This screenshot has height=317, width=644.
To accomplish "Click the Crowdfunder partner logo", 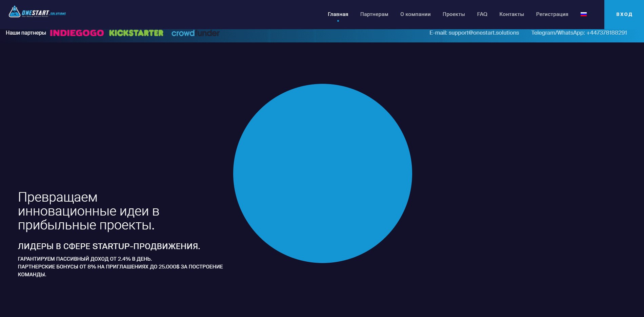I will point(195,33).
